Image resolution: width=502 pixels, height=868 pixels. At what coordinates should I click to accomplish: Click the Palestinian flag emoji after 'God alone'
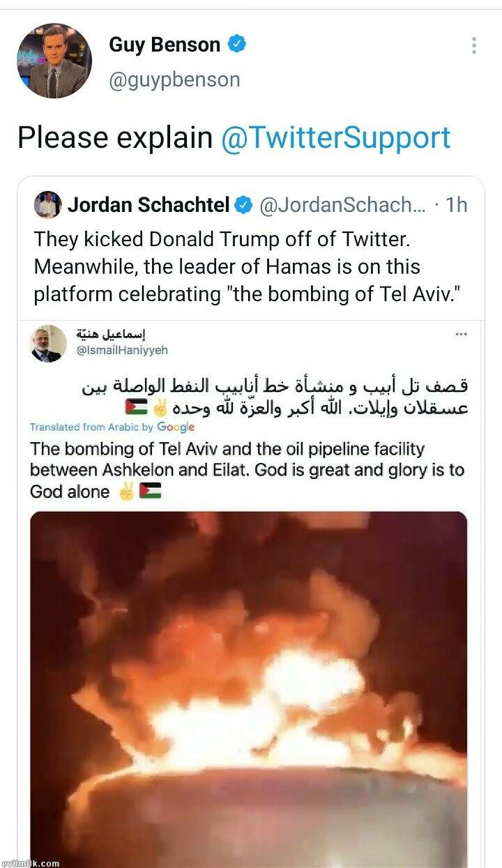(150, 492)
